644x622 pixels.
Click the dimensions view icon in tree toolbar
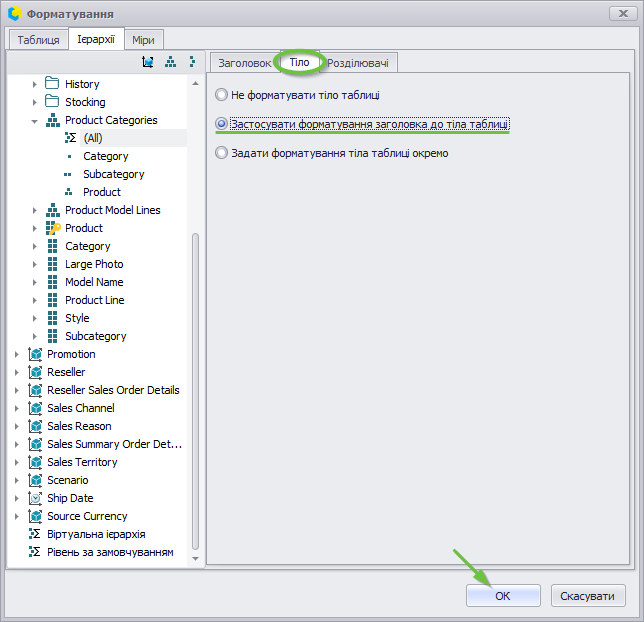click(148, 62)
